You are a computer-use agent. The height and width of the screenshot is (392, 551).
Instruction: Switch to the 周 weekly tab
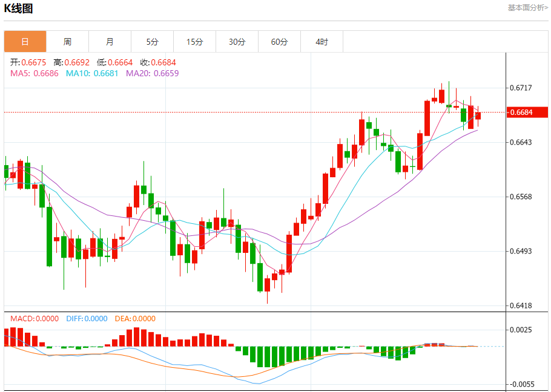[x=67, y=42]
